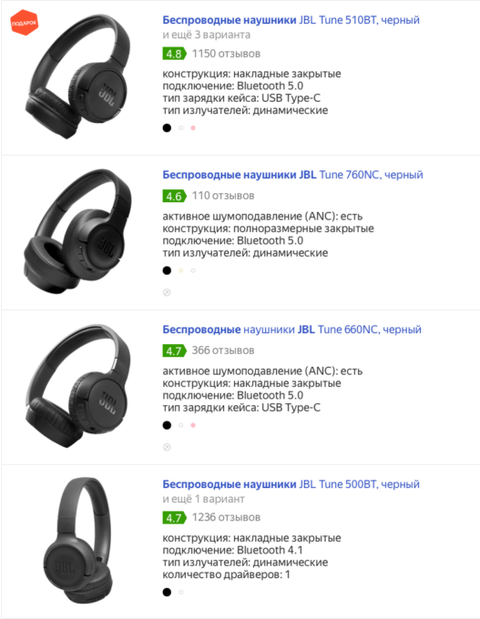Select pink color for JBL Tune 660NC
The height and width of the screenshot is (619, 480).
click(x=193, y=425)
